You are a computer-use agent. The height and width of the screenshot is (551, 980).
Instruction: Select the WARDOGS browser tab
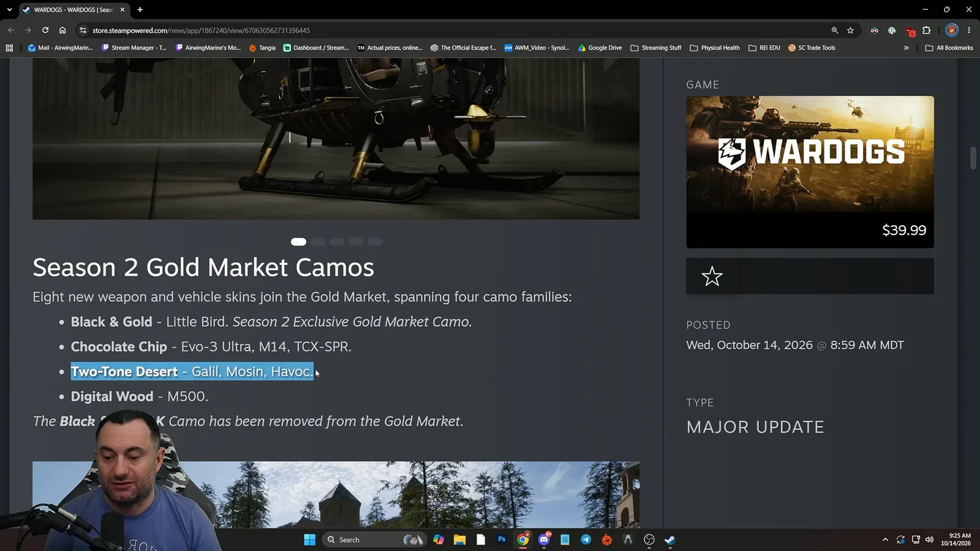click(73, 10)
